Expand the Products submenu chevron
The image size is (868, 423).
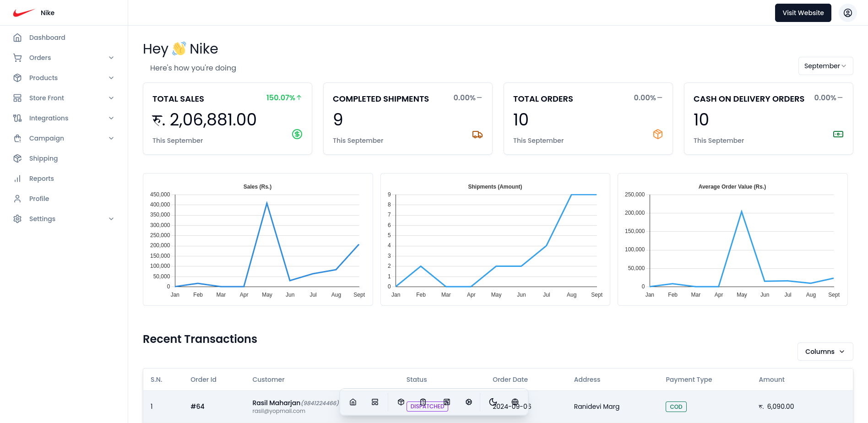[x=111, y=78]
